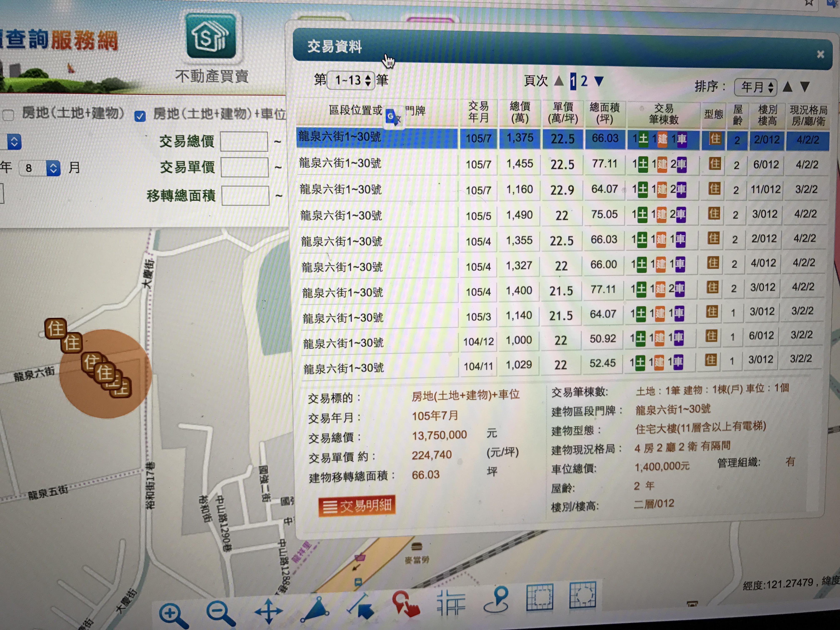
Task: Click the 龍泉五街 street label on map
Action: pos(48,493)
